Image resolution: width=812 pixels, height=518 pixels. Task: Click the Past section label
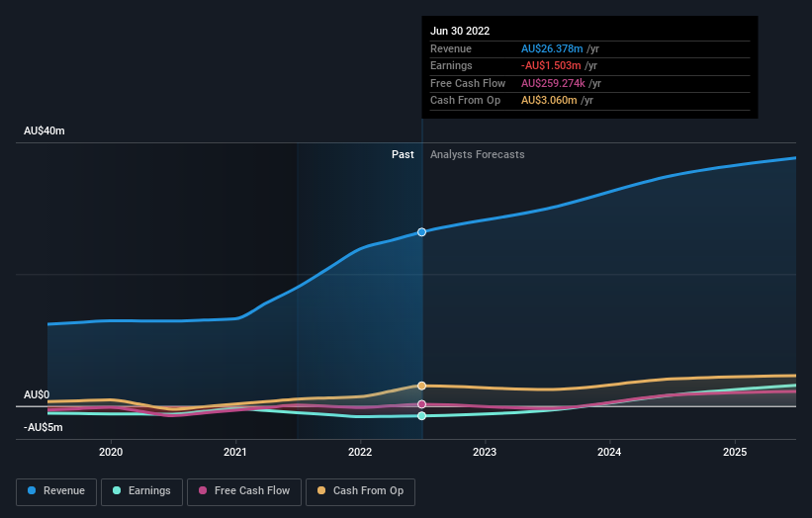tap(403, 154)
